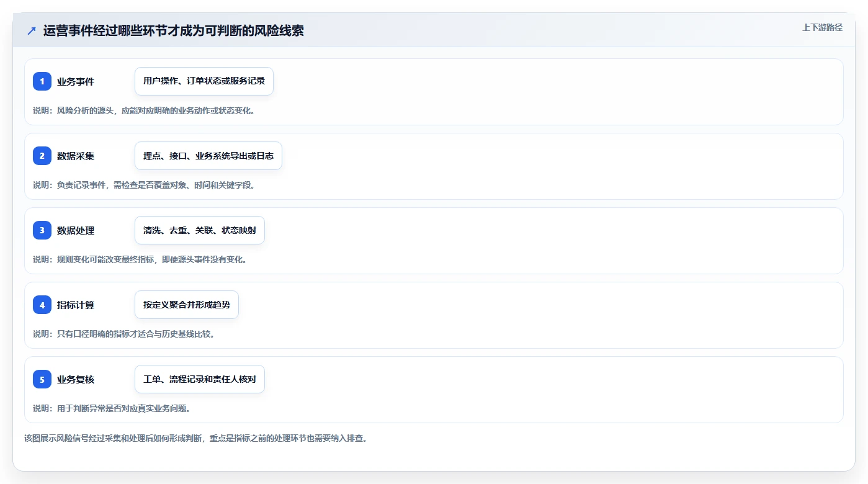Click the step 3 number badge
This screenshot has width=868, height=484.
tap(42, 230)
